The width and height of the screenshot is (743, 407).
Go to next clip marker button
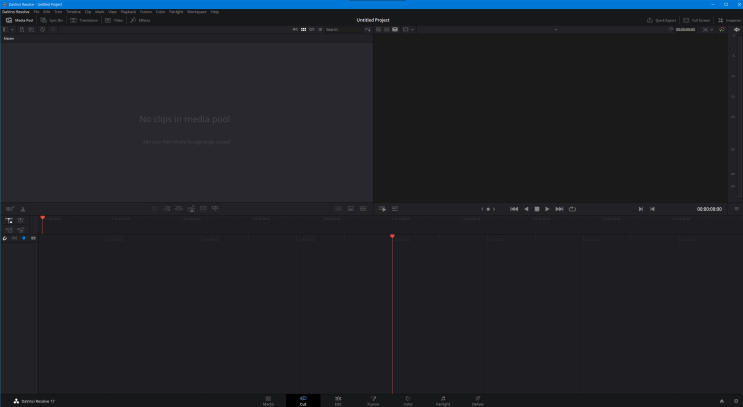tap(641, 209)
